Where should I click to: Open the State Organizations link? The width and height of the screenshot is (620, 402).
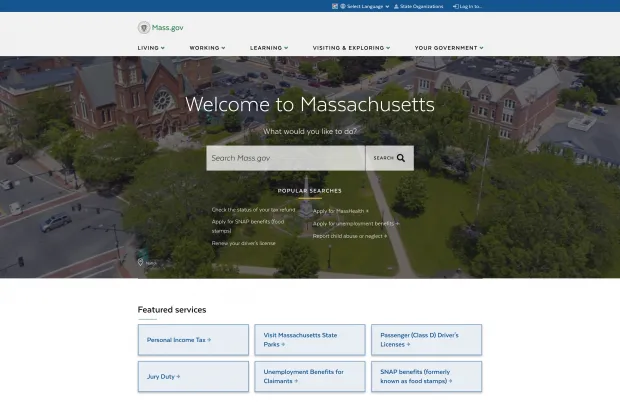(x=419, y=6)
